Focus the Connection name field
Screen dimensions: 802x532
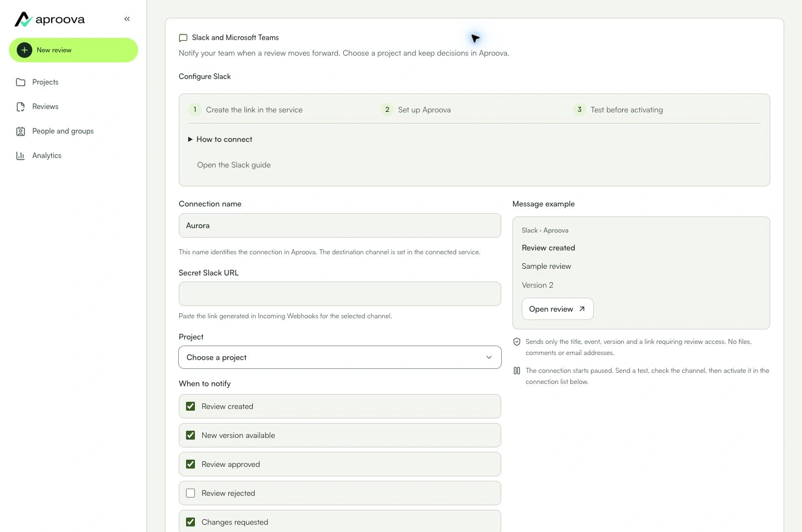tap(340, 225)
